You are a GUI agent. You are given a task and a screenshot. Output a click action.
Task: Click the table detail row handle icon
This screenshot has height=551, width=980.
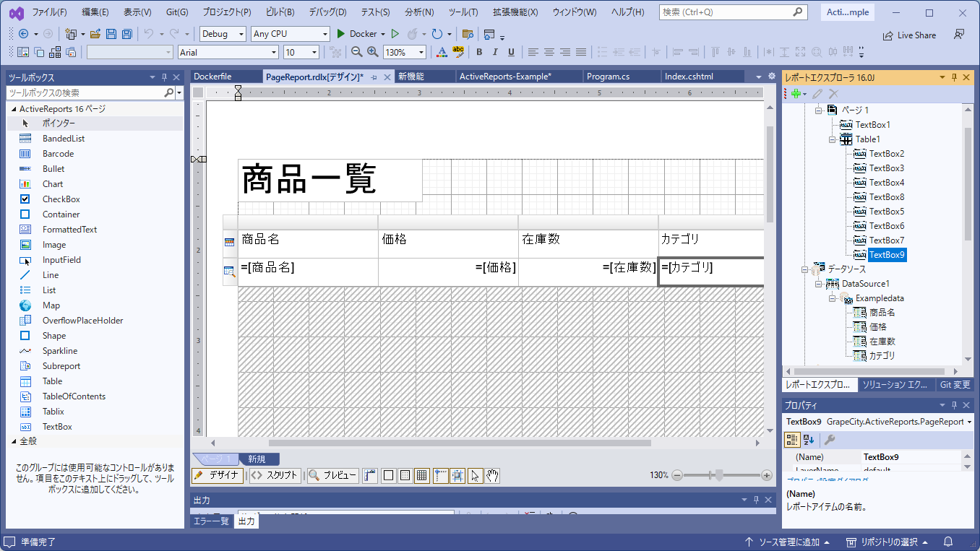pos(230,272)
